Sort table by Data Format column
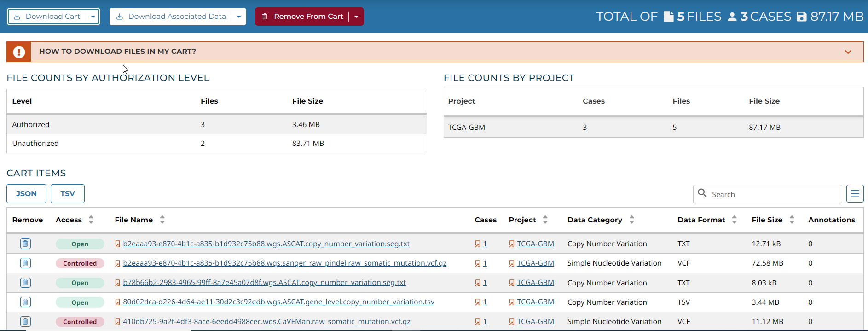This screenshot has height=331, width=868. [734, 220]
